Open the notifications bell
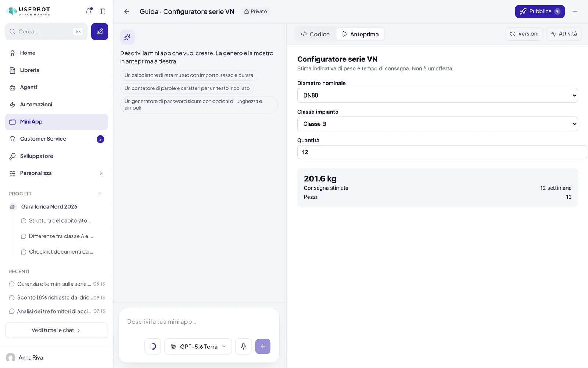Viewport: 588px width, 368px height. point(89,11)
